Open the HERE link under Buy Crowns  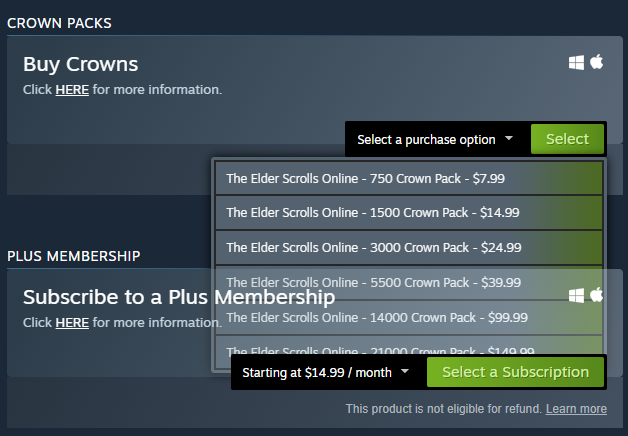click(x=72, y=90)
